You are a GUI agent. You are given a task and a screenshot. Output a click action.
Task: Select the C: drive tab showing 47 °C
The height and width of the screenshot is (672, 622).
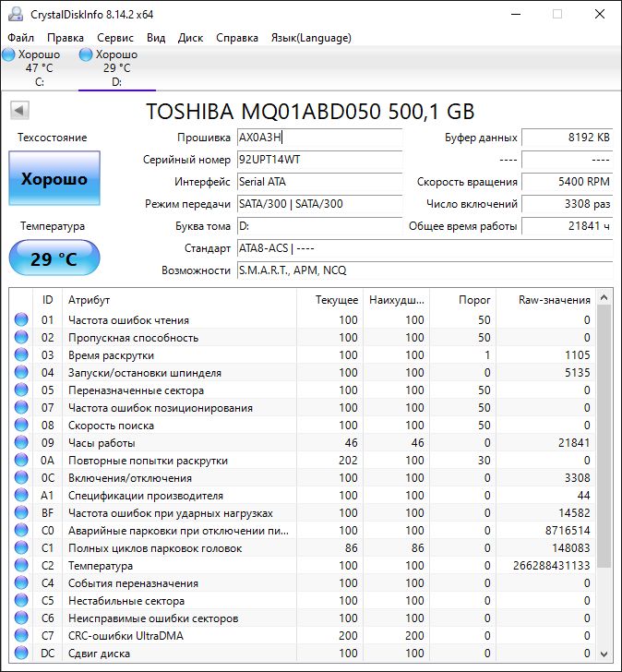[39, 68]
